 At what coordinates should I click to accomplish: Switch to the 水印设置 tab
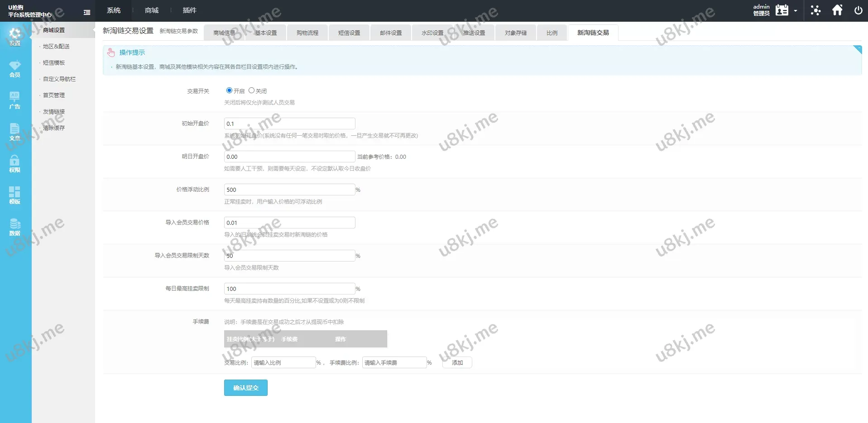pyautogui.click(x=432, y=33)
